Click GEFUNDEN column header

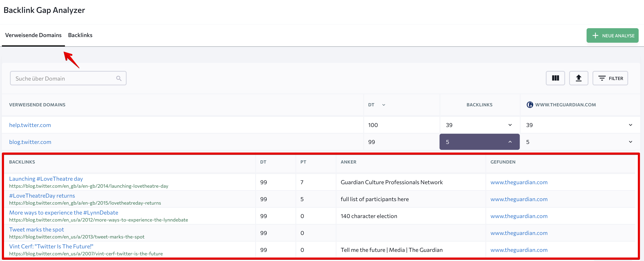pyautogui.click(x=503, y=162)
